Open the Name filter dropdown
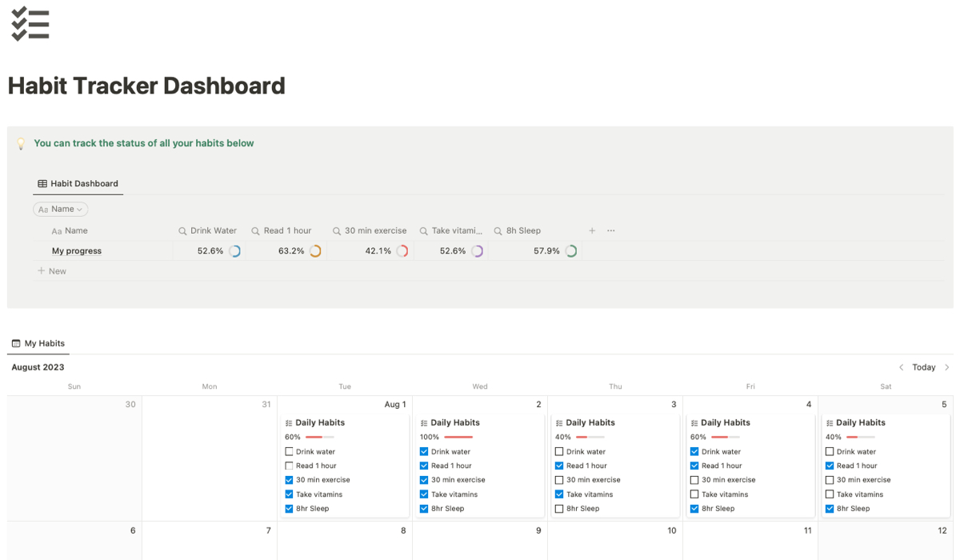 pyautogui.click(x=61, y=209)
